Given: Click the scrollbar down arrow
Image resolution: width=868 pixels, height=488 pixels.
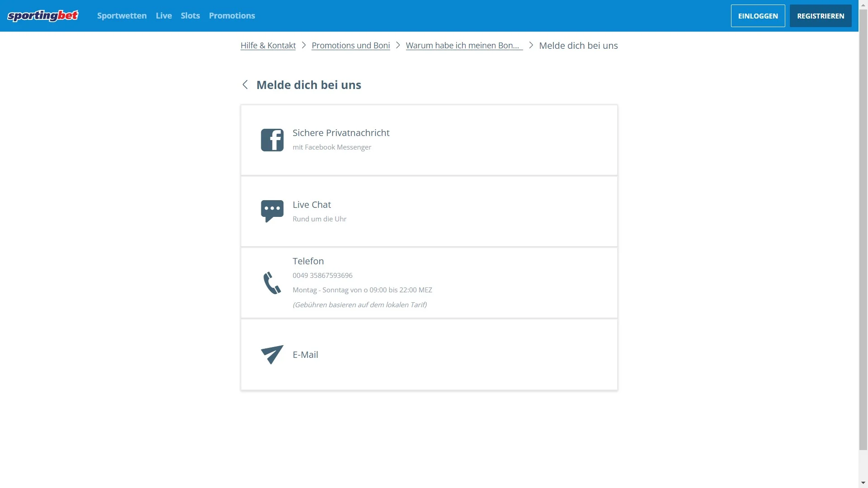Looking at the screenshot, I should click(x=863, y=483).
